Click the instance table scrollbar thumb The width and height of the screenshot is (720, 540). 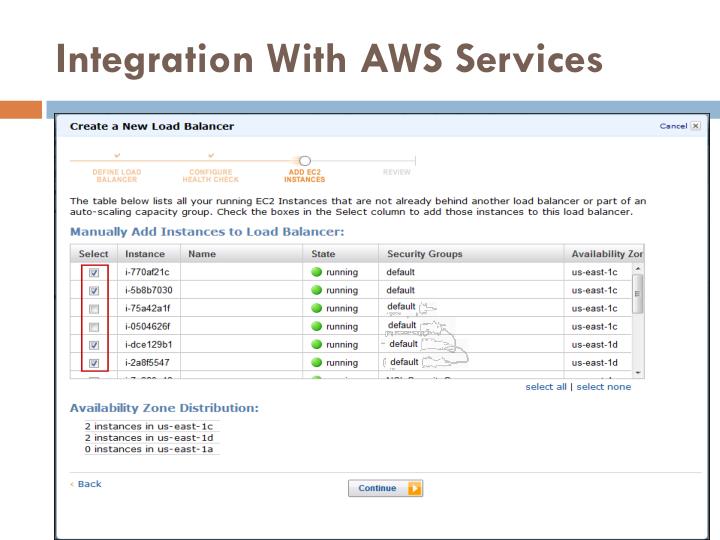(638, 294)
